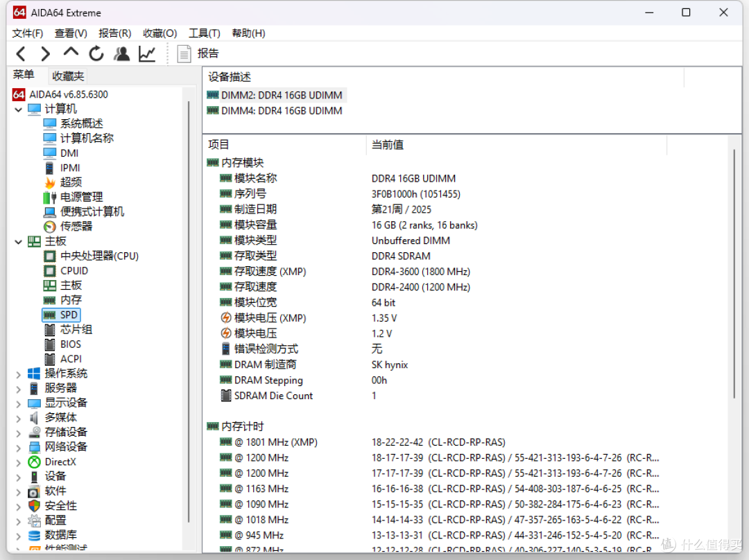Open the 查看(V) menu
The width and height of the screenshot is (749, 560).
point(71,33)
